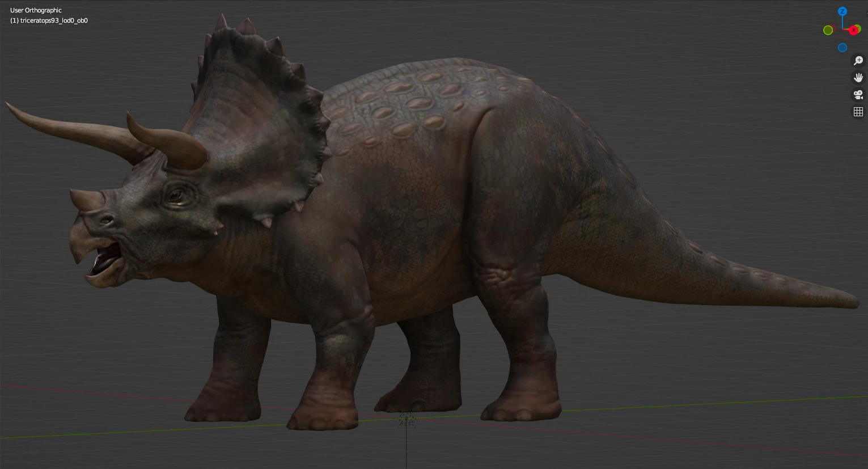The image size is (868, 469).
Task: Click the red X axis gizmo ball
Action: coord(854,30)
